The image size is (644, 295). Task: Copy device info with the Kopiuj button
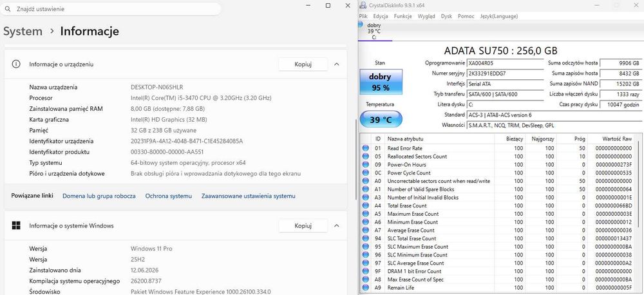tap(303, 64)
